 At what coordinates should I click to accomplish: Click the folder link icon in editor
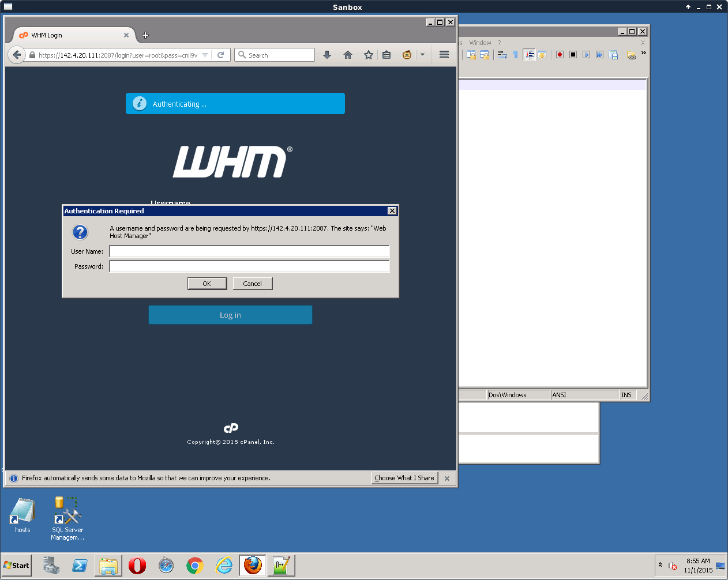(x=632, y=55)
